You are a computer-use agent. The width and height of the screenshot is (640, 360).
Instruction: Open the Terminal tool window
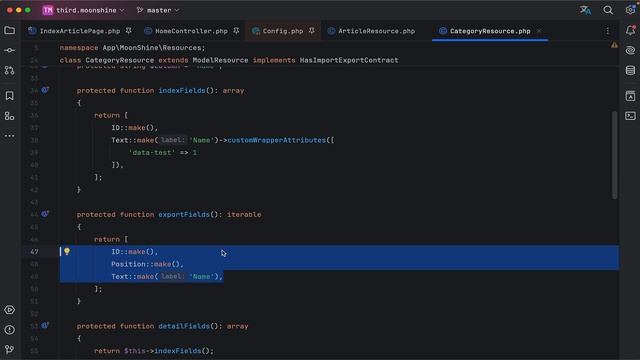[630, 116]
